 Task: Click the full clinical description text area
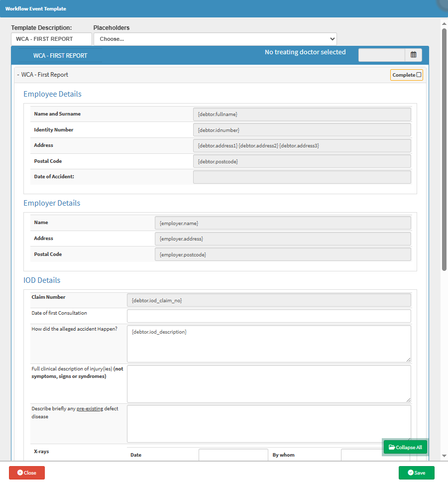(269, 383)
